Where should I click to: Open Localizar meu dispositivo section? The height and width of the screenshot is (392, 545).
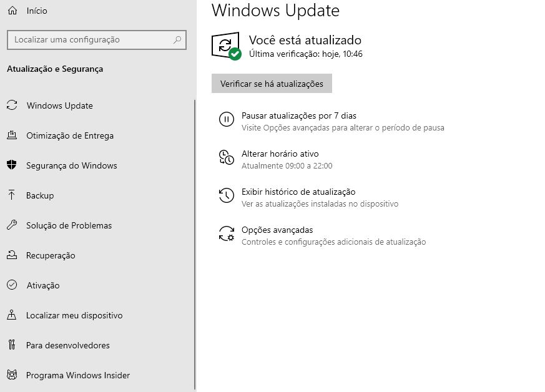[74, 315]
